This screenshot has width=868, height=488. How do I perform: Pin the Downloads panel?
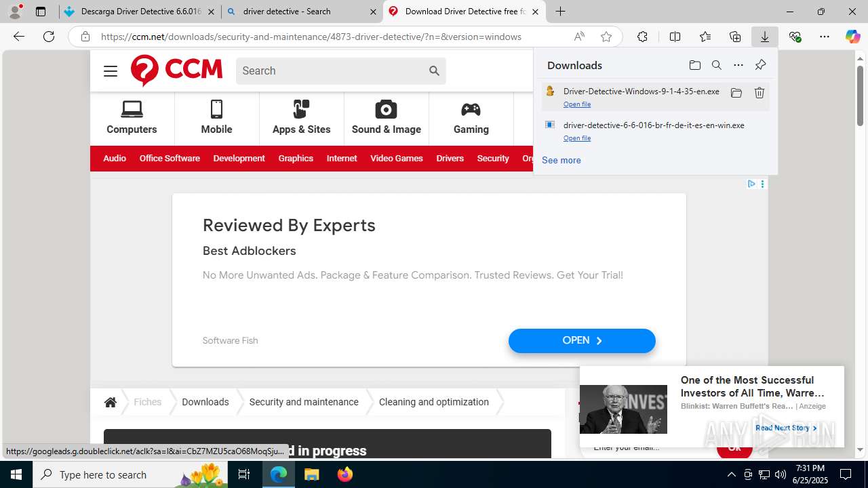pos(760,65)
